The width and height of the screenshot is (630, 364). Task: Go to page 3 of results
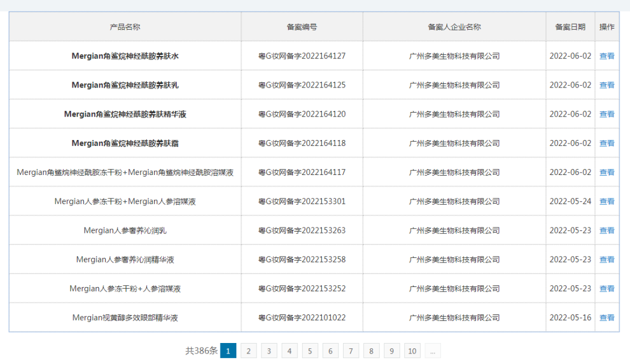(269, 351)
